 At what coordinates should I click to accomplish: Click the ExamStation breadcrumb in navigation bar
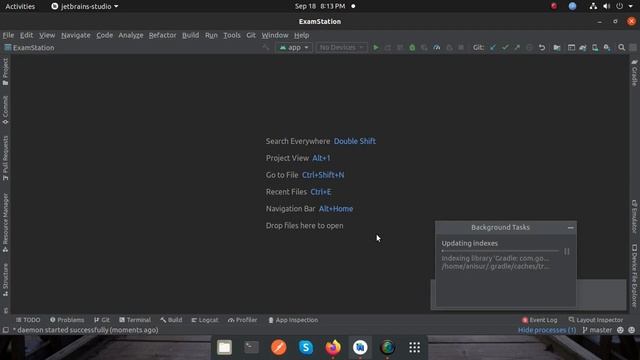click(x=29, y=48)
